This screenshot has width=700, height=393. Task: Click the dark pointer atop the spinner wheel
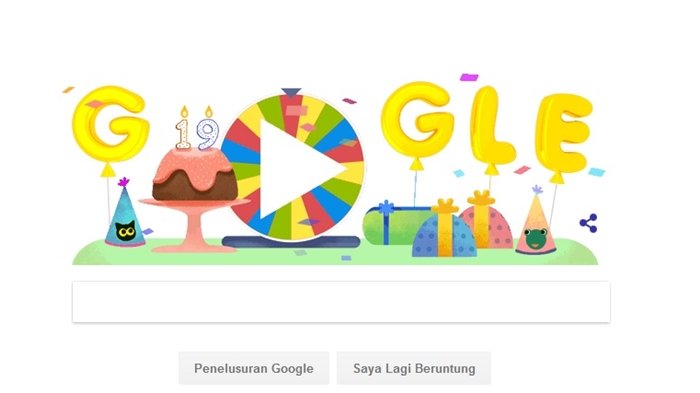[291, 93]
